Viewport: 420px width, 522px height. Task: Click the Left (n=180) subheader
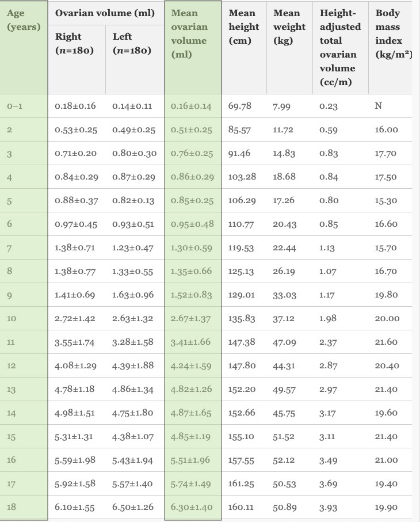135,60
